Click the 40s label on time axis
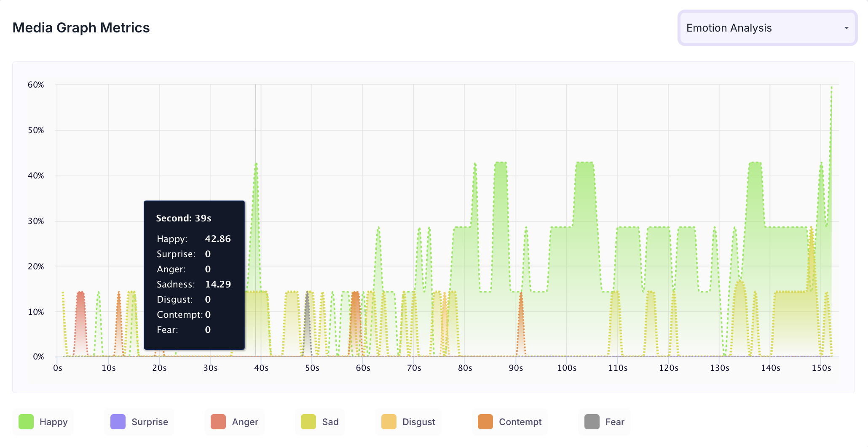This screenshot has width=868, height=447. click(261, 368)
